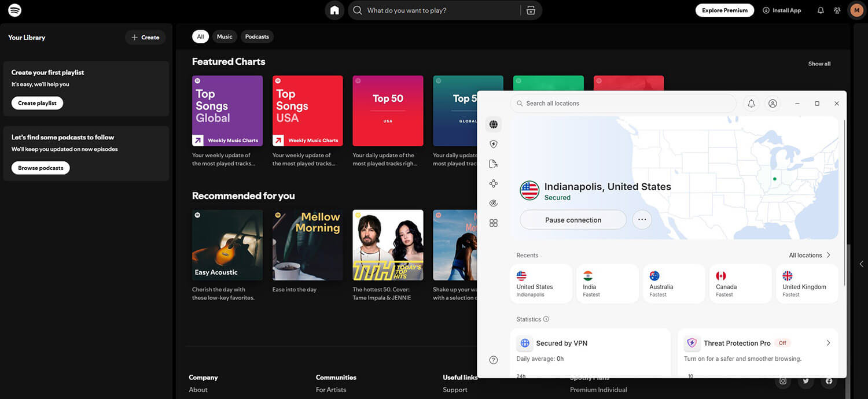Open the Spotify profile avatar M
This screenshot has height=399, width=868.
tap(857, 10)
